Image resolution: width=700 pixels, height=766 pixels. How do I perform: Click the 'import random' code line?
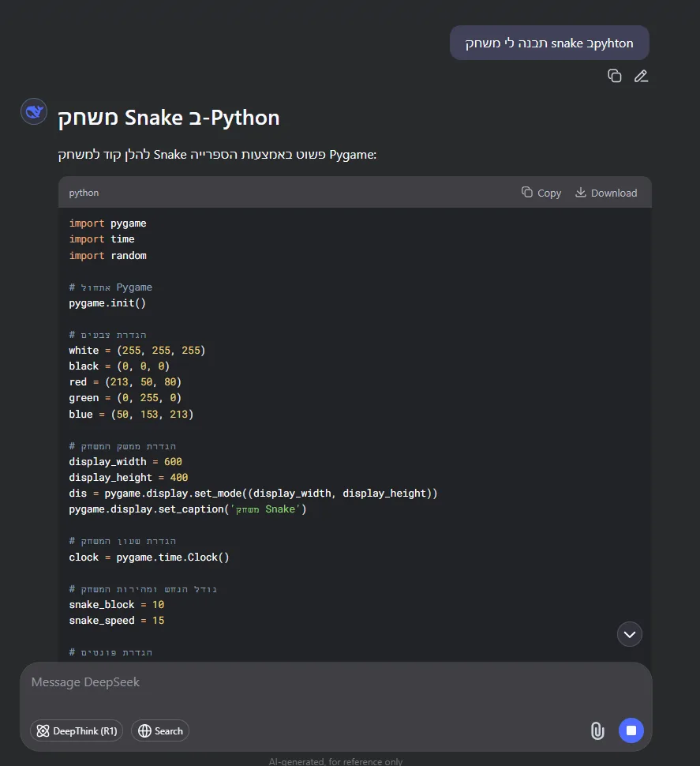click(x=108, y=256)
